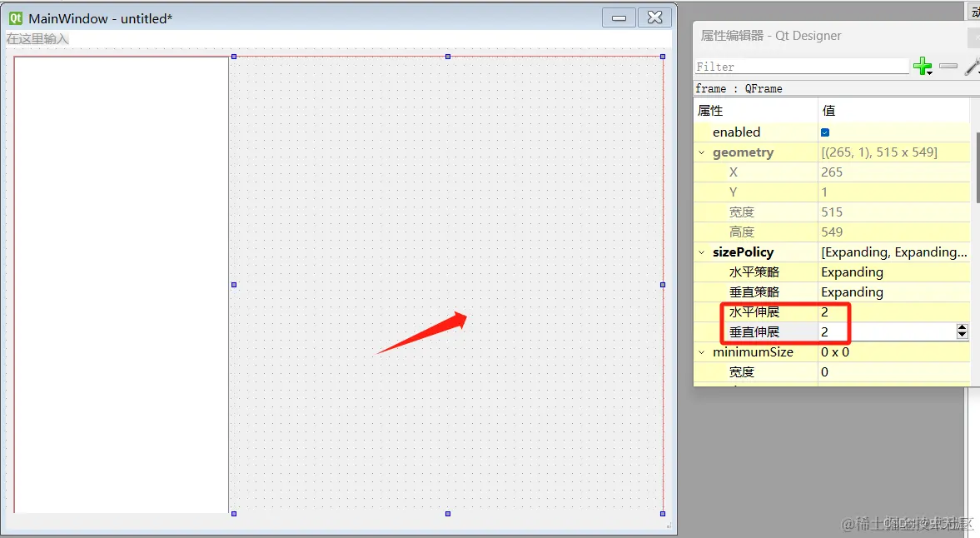Click the sizePolicy value summary

pos(893,252)
